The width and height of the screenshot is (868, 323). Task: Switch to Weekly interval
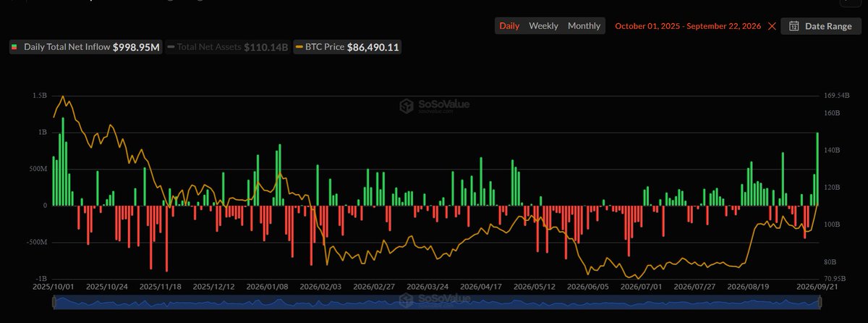543,26
